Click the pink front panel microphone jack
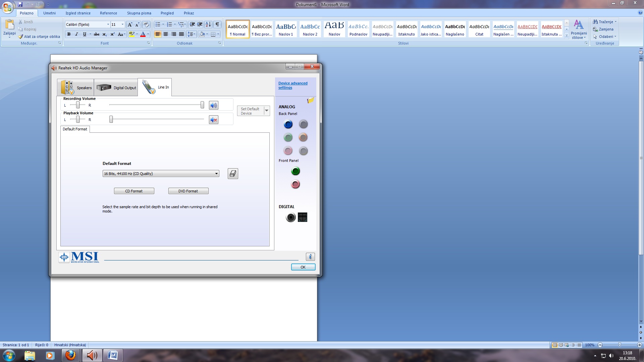Viewport: 644px width, 362px height. [x=295, y=184]
